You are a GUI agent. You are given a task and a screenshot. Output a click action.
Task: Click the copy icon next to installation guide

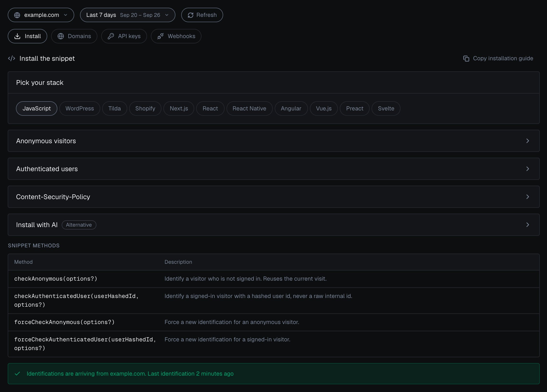(466, 59)
